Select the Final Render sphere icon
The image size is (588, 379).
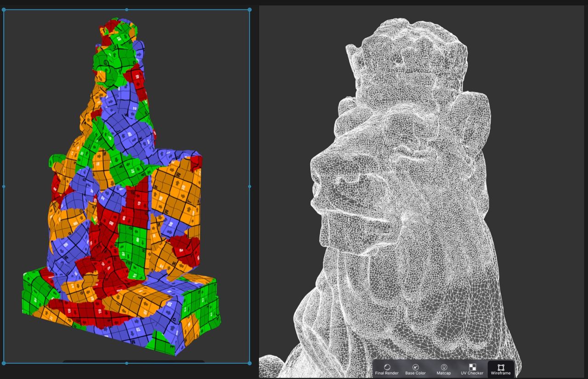pyautogui.click(x=387, y=368)
